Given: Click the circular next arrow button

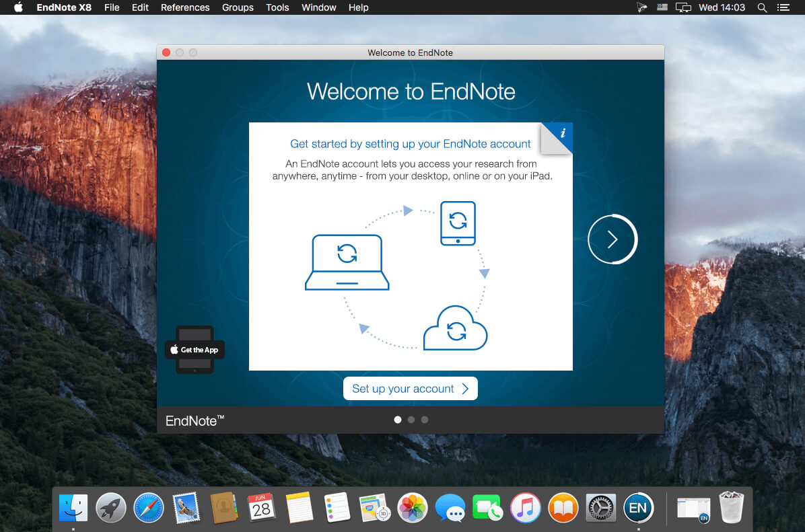Looking at the screenshot, I should point(612,239).
